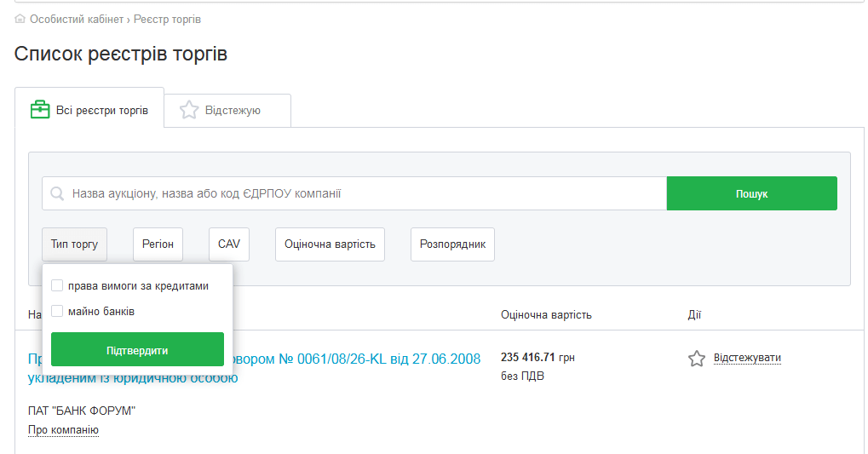Click 'Особистий кабінет' breadcrumb link
The height and width of the screenshot is (454, 868).
[x=77, y=19]
